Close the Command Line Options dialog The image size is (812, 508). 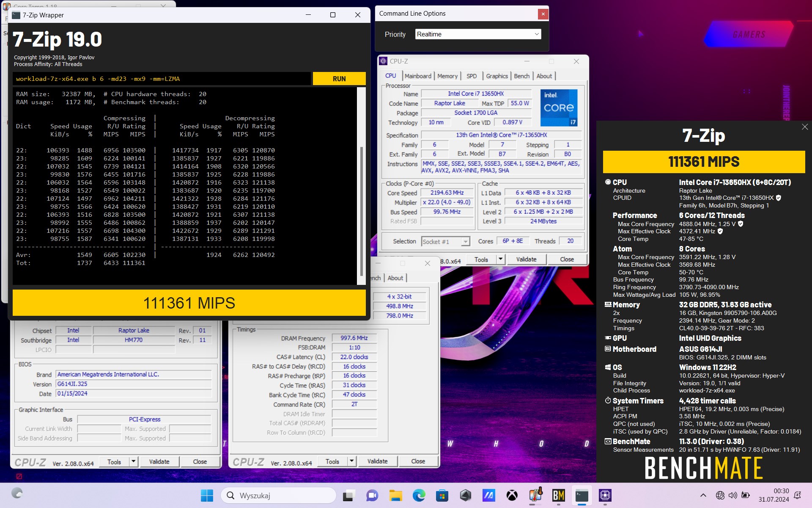tap(543, 14)
